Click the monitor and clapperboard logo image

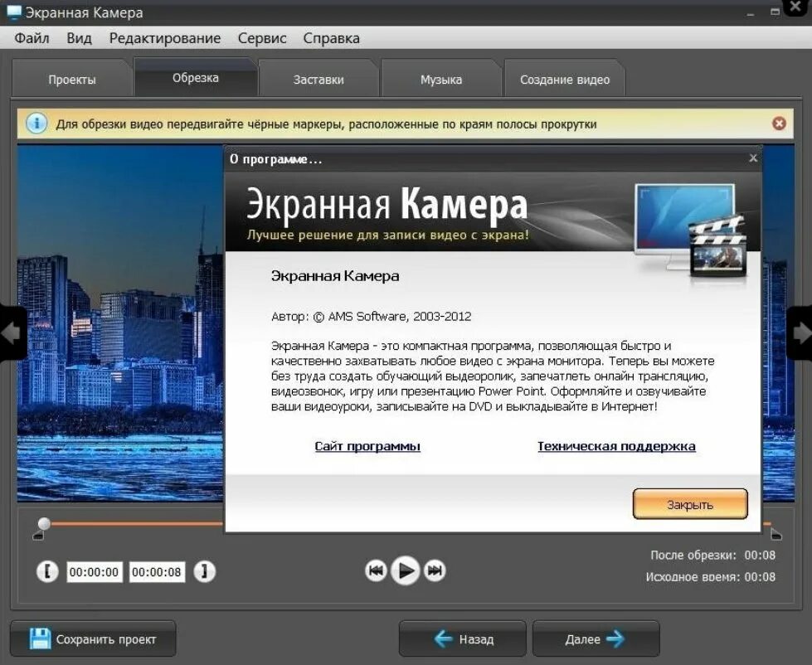click(x=691, y=230)
